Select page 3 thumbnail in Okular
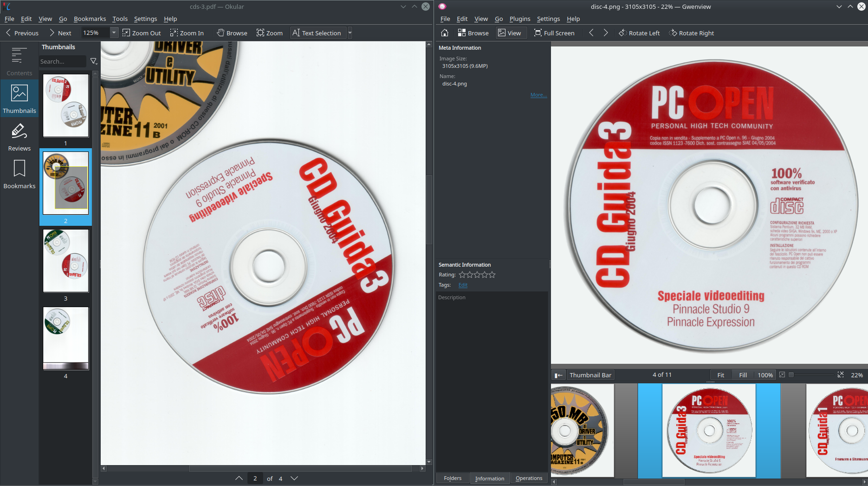 click(65, 261)
